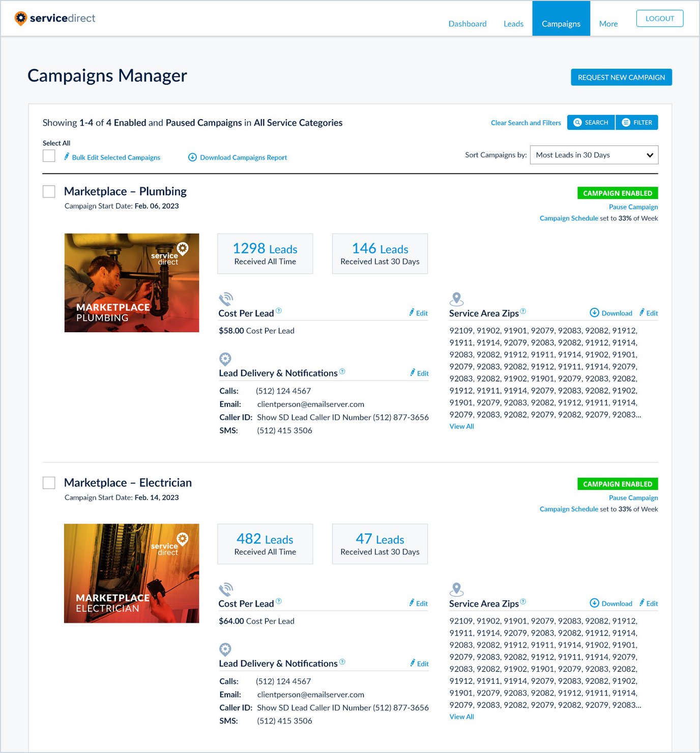Click the phone icon above Plumbing Cost Per Lead
Image resolution: width=700 pixels, height=753 pixels.
coord(225,299)
